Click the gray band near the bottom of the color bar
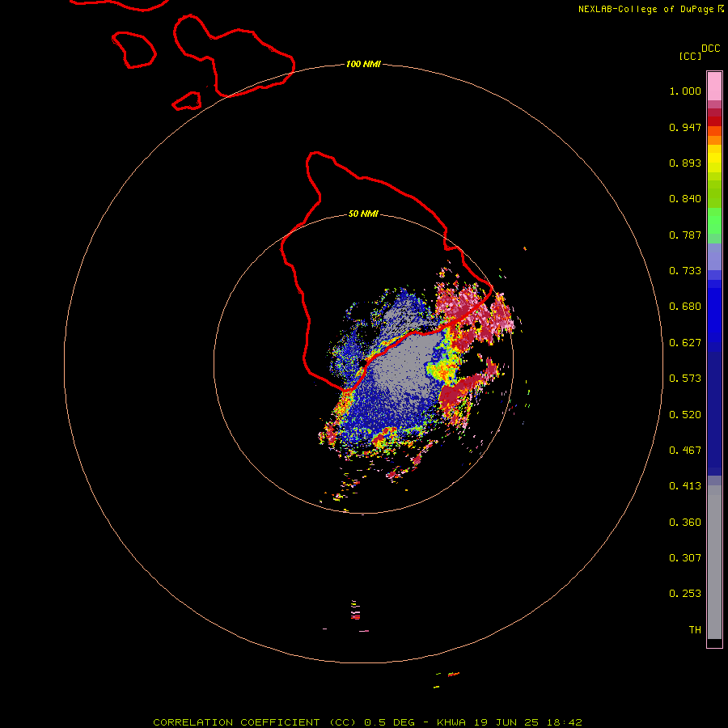The width and height of the screenshot is (728, 728). coord(714,566)
